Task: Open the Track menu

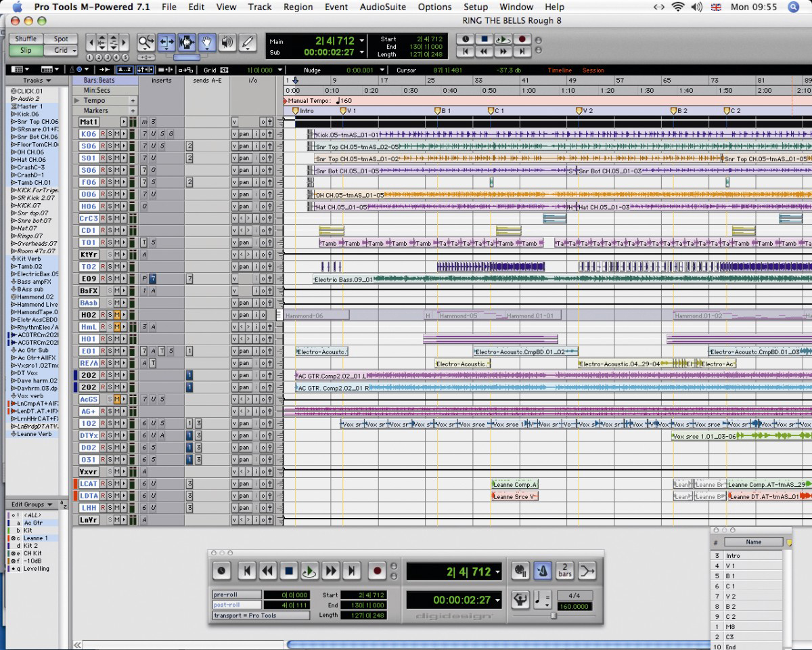Action: 259,7
